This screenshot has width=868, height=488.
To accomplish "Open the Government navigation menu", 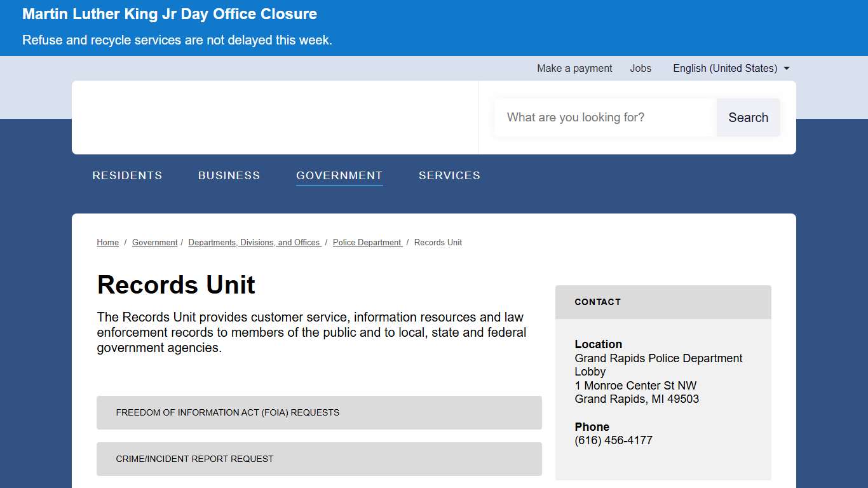I will pos(339,175).
